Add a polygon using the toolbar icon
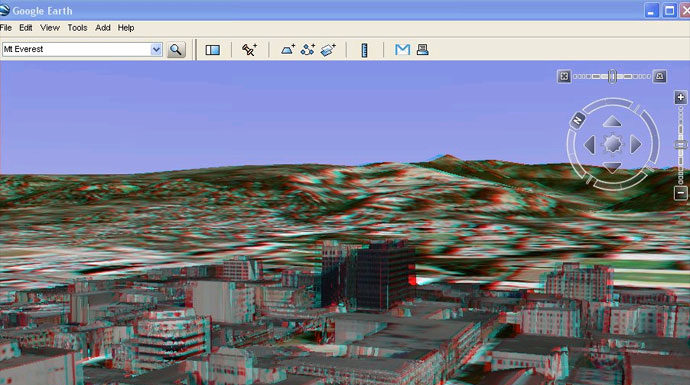 click(x=288, y=50)
